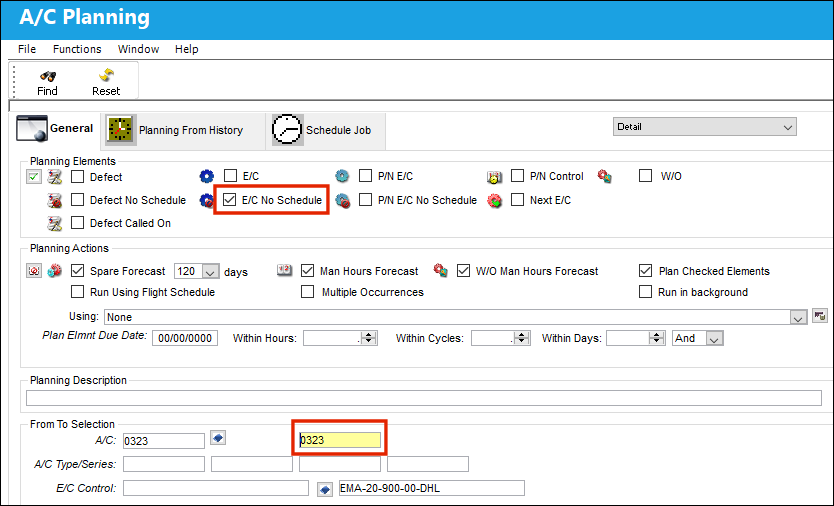Toggle the W/O Man Hours Forecast checkbox
This screenshot has width=834, height=506.
[x=464, y=270]
